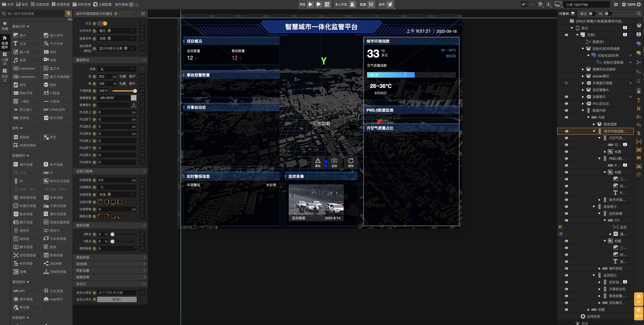
Task: Click the component name search field
Action: click(35, 14)
